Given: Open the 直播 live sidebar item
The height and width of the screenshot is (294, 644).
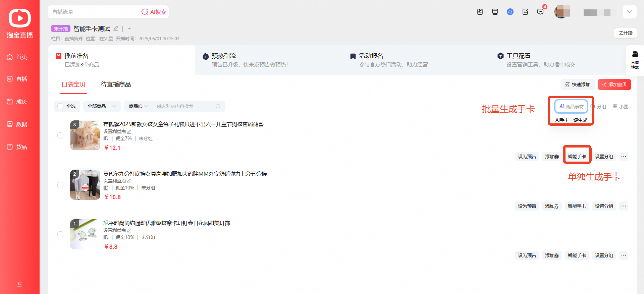Looking at the screenshot, I should click(17, 79).
